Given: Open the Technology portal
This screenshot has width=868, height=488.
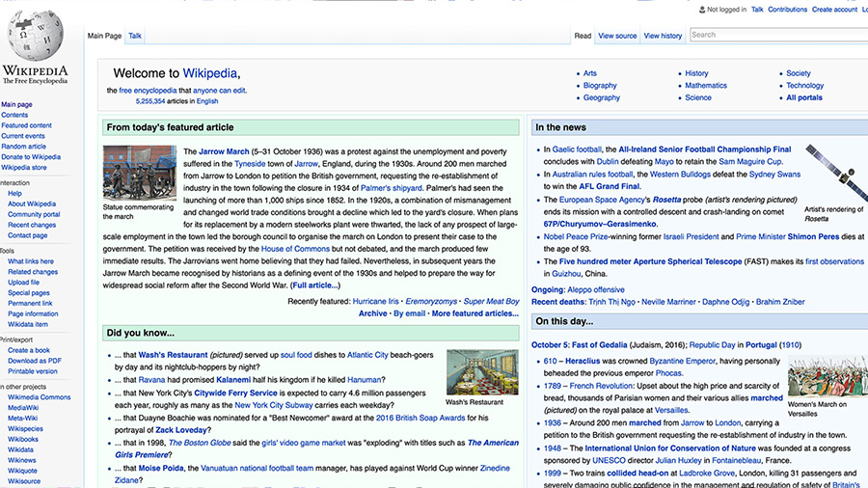Looking at the screenshot, I should pos(805,85).
